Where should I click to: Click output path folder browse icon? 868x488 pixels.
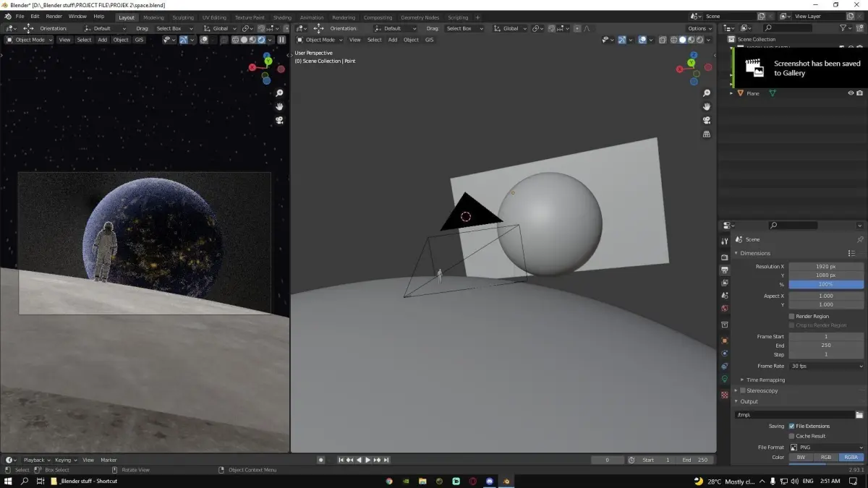click(859, 415)
